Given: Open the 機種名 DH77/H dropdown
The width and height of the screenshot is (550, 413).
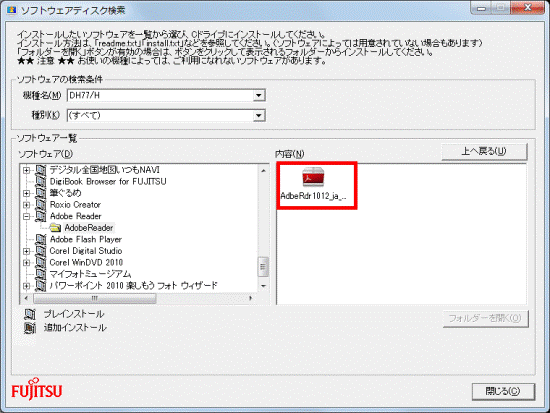Looking at the screenshot, I should click(x=259, y=95).
